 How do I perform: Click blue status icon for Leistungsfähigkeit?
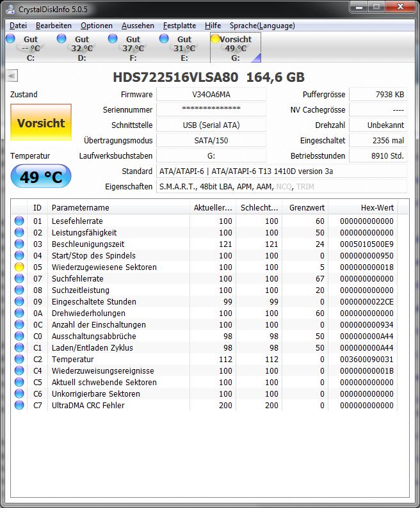point(19,232)
